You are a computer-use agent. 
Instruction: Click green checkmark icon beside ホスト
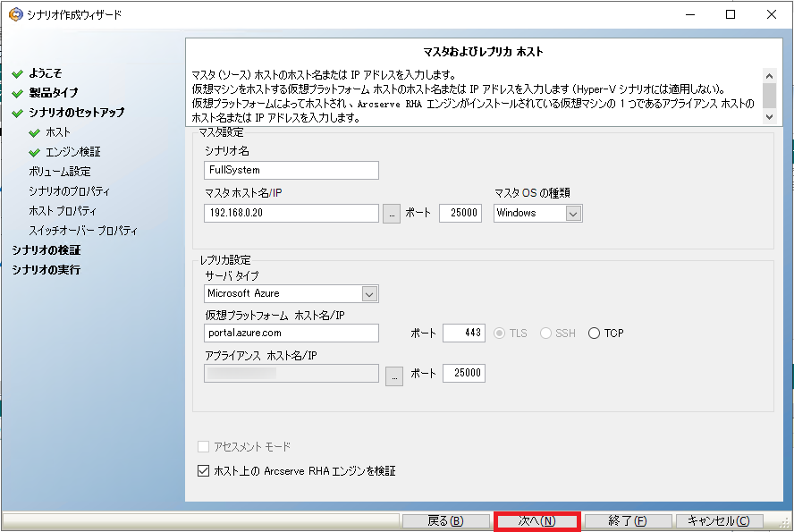coord(35,132)
